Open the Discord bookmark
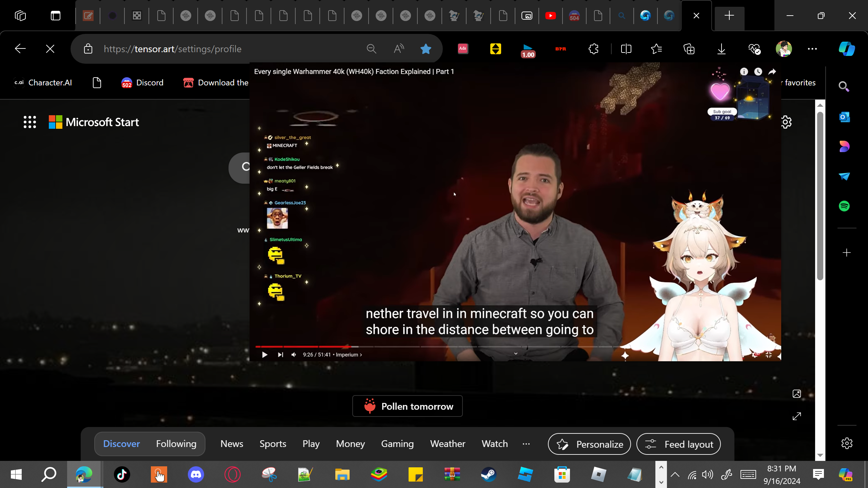This screenshot has width=868, height=488. [142, 83]
